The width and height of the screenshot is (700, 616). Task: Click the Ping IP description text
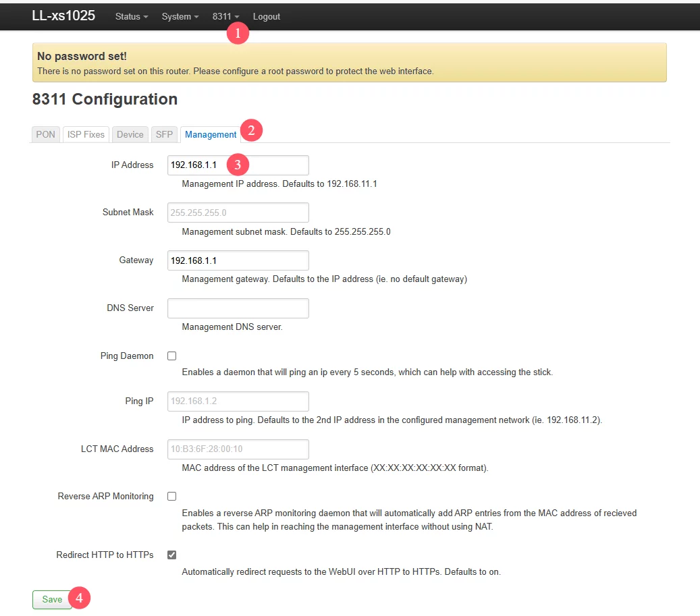392,420
